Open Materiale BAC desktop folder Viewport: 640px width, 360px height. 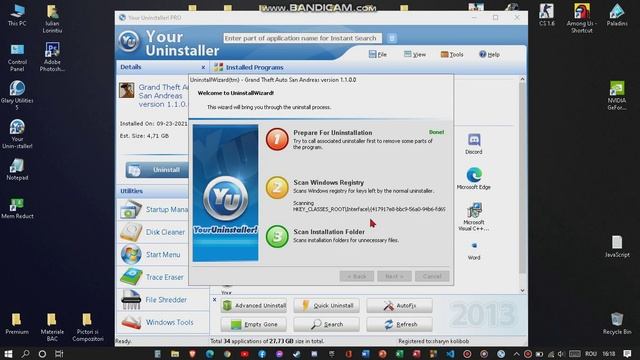[x=52, y=327]
